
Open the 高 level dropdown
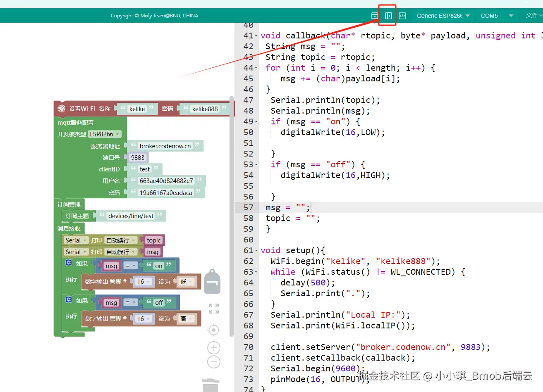(186, 318)
